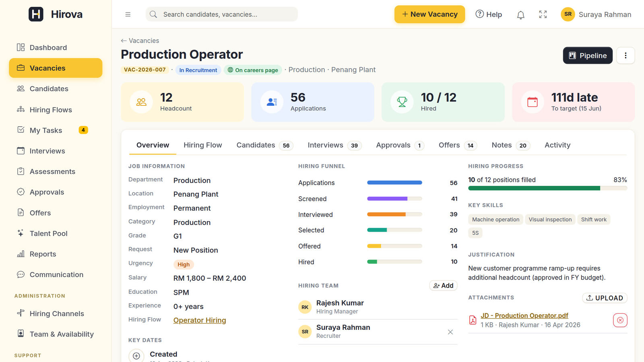
Task: Click the positions filled progress bar
Action: coord(547,188)
